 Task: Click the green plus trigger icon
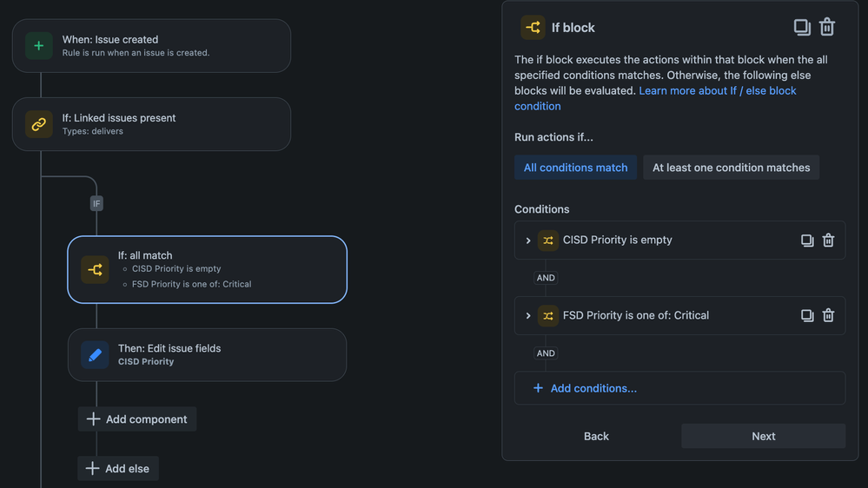pos(39,46)
